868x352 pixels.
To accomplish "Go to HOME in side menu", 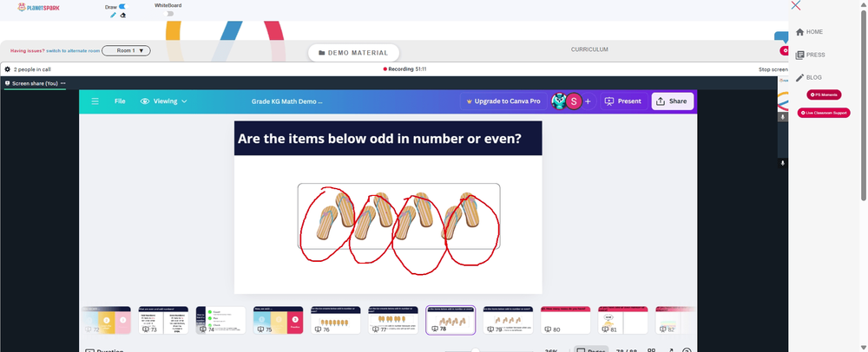I will pyautogui.click(x=809, y=32).
